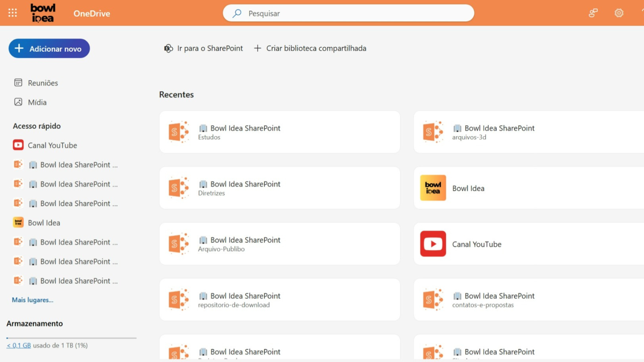The width and height of the screenshot is (644, 362).
Task: Open the Canal YouTube recent card
Action: [529, 244]
